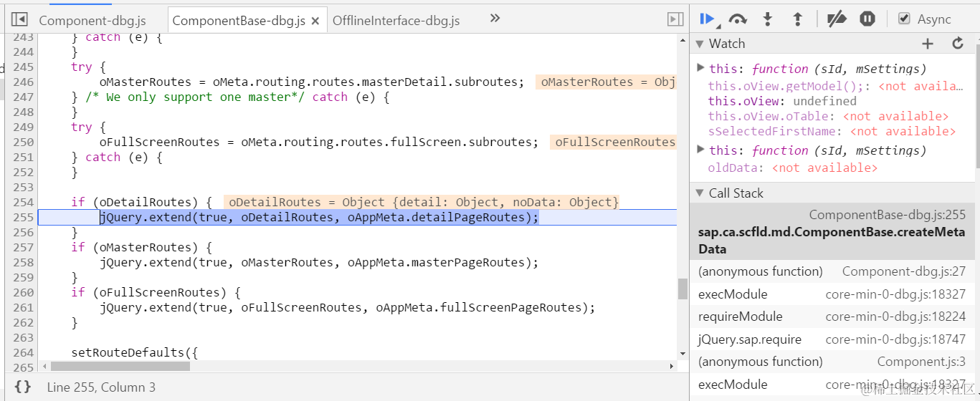
Task: Select the (anonymous function) Component-dbg.js:27 frame
Action: click(x=832, y=271)
